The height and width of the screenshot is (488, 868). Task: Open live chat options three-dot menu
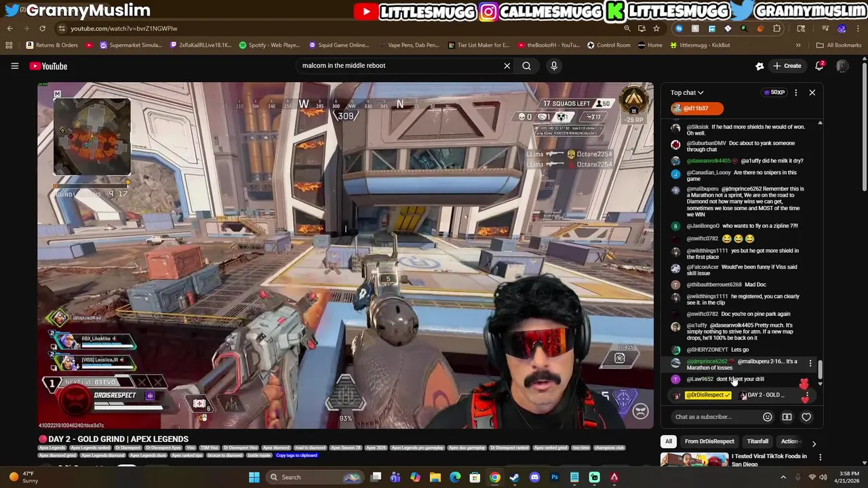click(795, 93)
